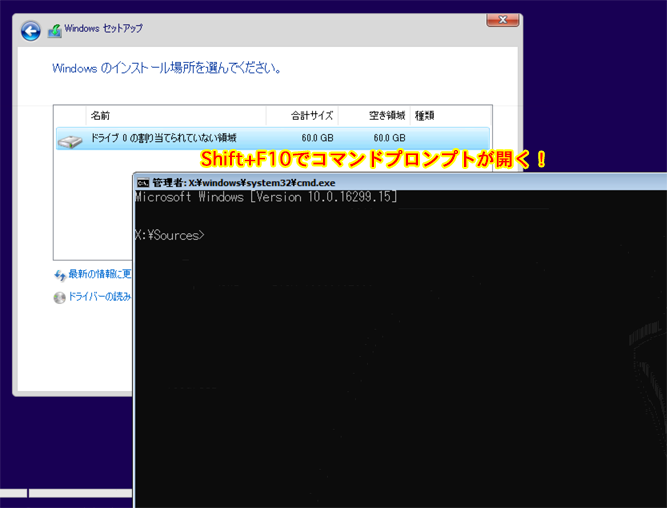The image size is (667, 508).
Task: Click the Microsoft Windows version line
Action: (265, 198)
